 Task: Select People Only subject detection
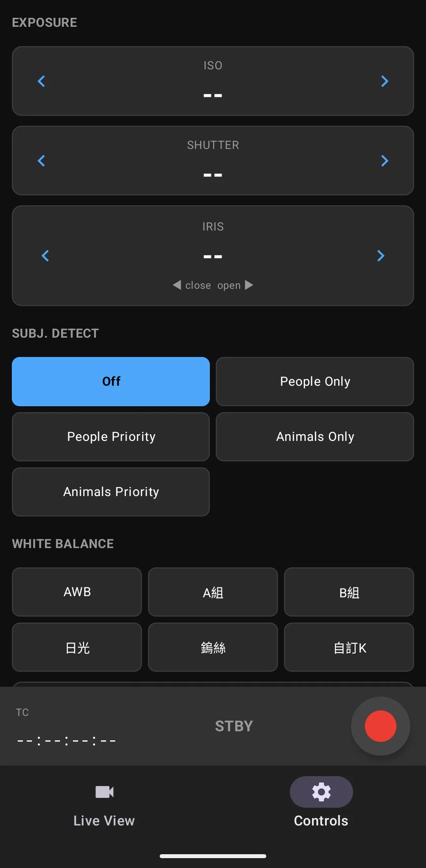pos(315,381)
